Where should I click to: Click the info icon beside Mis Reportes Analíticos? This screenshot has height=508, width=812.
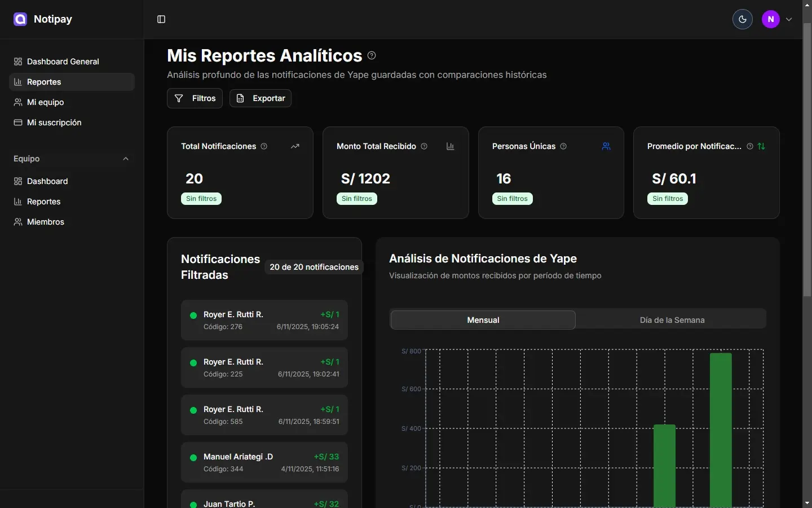click(372, 55)
